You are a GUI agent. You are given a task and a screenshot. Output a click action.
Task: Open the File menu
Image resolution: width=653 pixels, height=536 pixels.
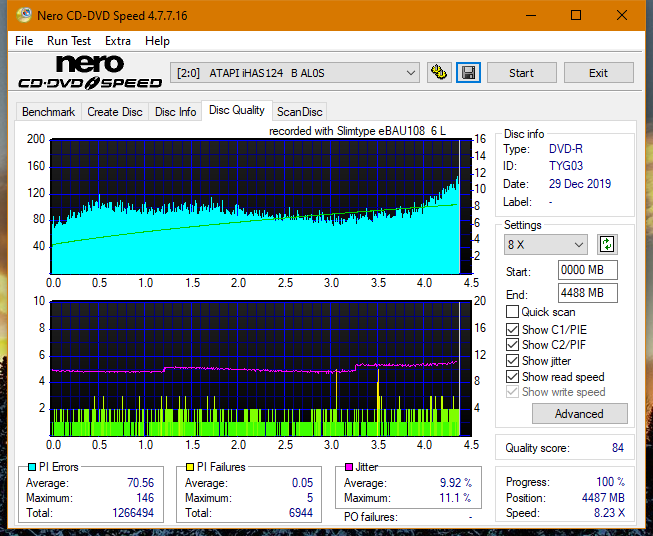24,41
